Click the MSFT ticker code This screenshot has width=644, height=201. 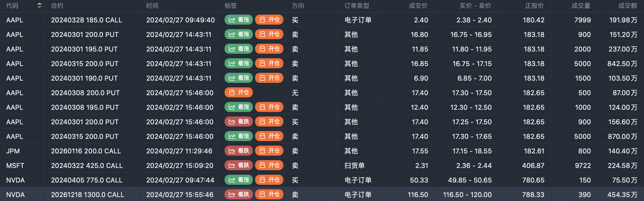coord(15,166)
